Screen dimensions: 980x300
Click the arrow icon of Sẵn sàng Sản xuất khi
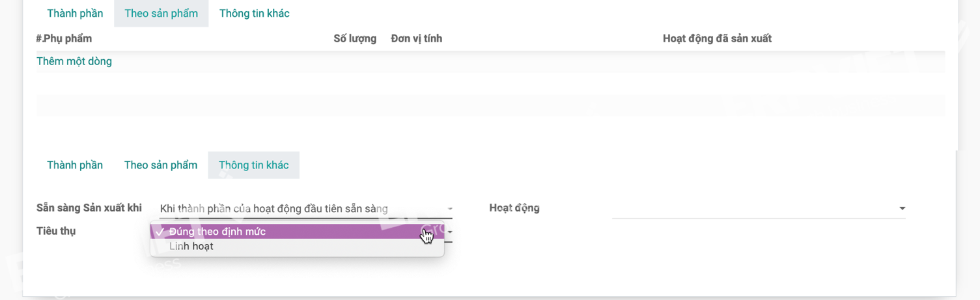tap(449, 209)
